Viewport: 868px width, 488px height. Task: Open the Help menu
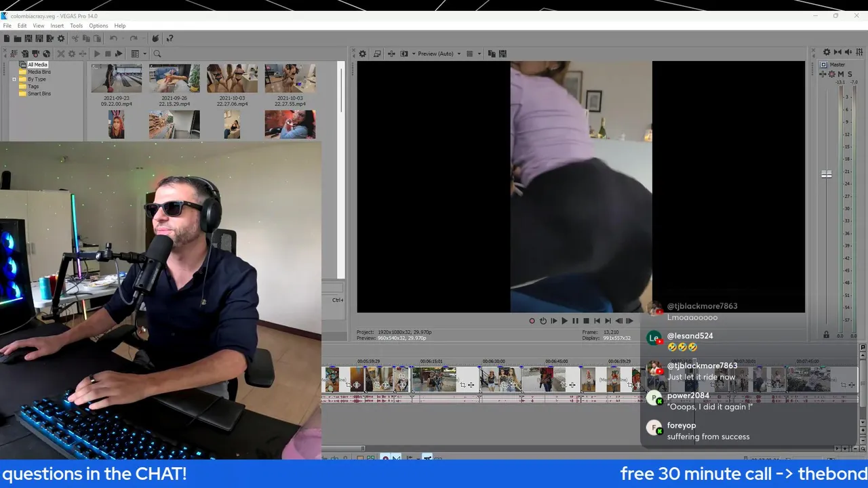click(120, 26)
